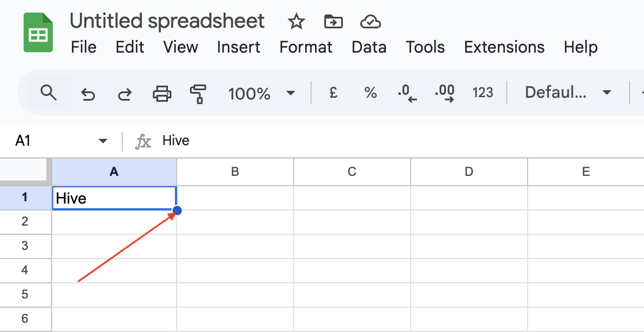This screenshot has height=332, width=644.
Task: Star the Untitled spreadsheet
Action: pyautogui.click(x=296, y=21)
